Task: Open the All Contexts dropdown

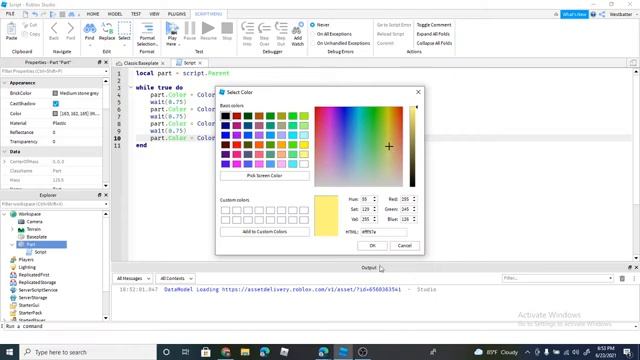Action: (x=176, y=278)
